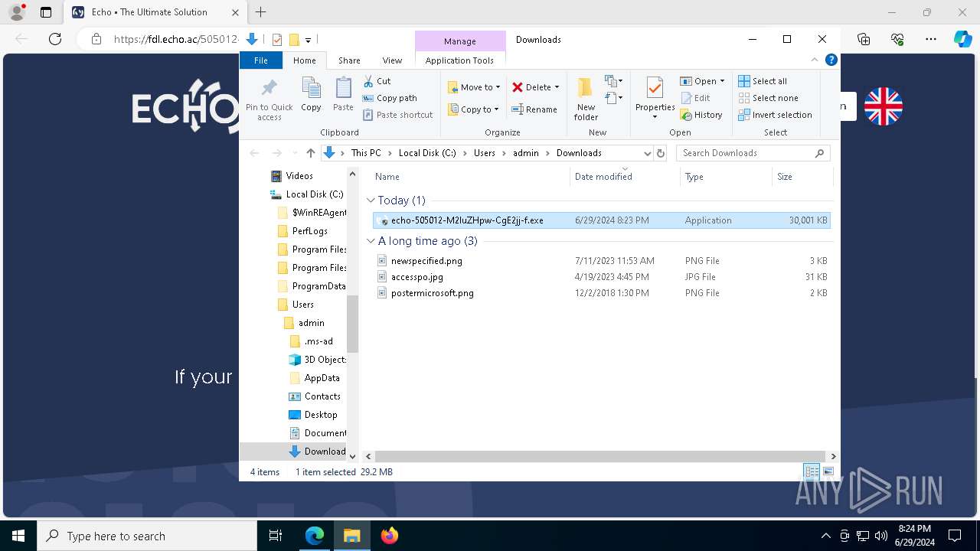Viewport: 980px width, 551px height.
Task: Switch to the View ribbon tab
Action: [392, 60]
